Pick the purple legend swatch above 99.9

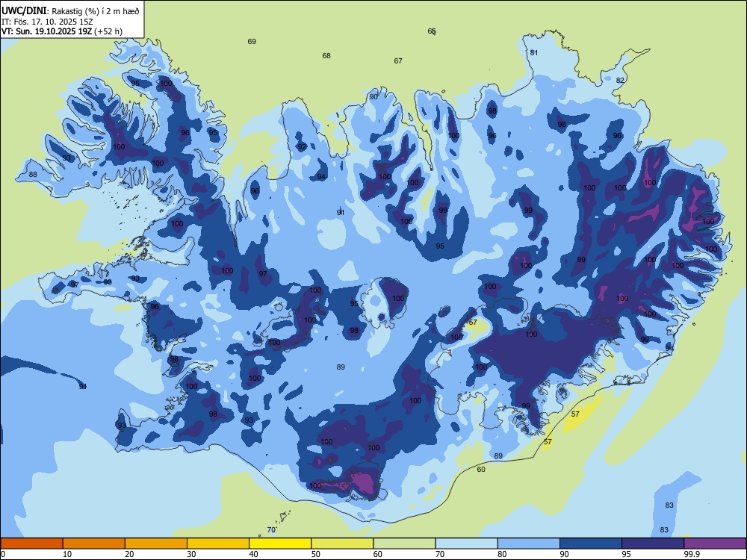(715, 544)
